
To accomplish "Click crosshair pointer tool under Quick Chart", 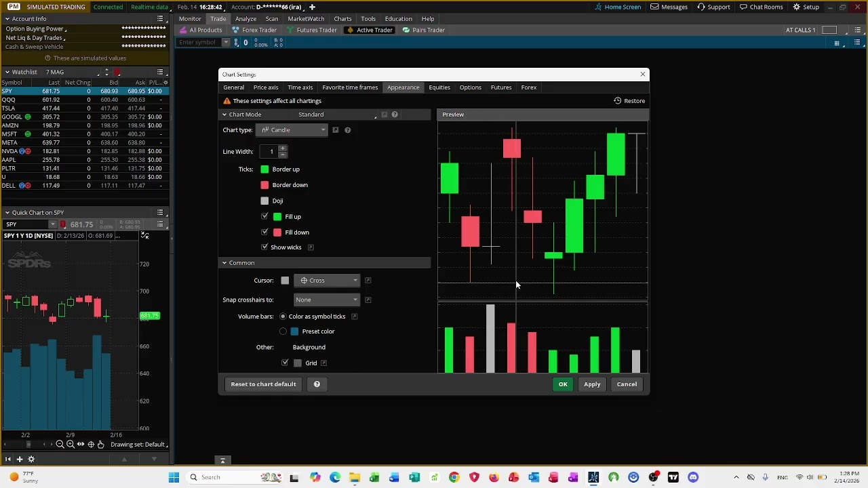I will (x=91, y=445).
